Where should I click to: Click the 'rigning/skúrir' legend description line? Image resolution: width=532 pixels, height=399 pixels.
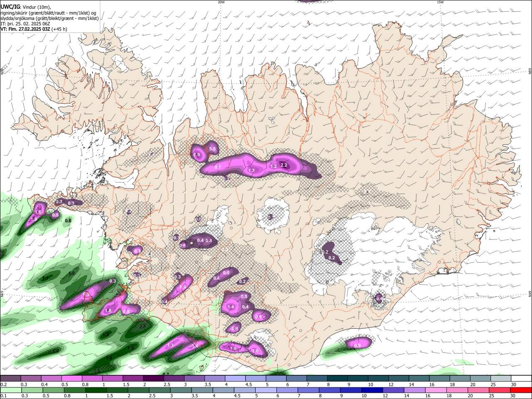tap(48, 12)
